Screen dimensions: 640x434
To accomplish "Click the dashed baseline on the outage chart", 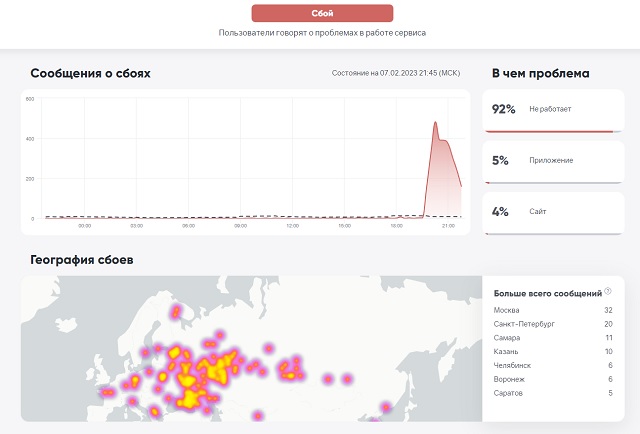I will pyautogui.click(x=240, y=216).
